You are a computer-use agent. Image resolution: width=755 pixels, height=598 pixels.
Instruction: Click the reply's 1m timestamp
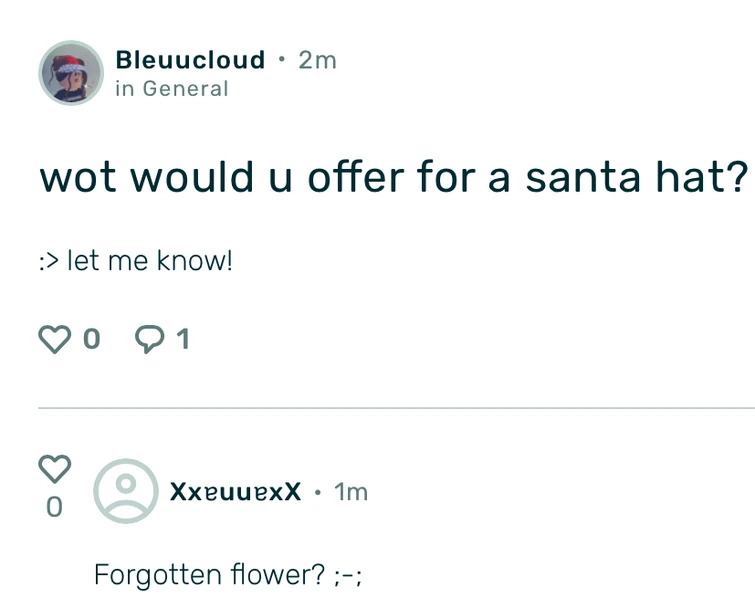(351, 492)
